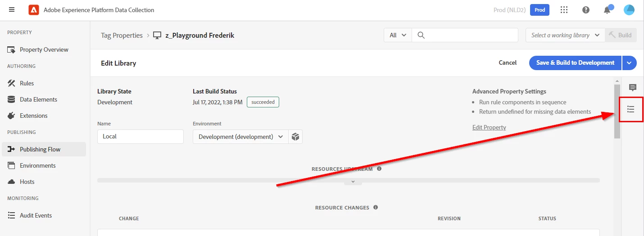Click the search magnifier icon
This screenshot has width=644, height=236.
point(421,35)
